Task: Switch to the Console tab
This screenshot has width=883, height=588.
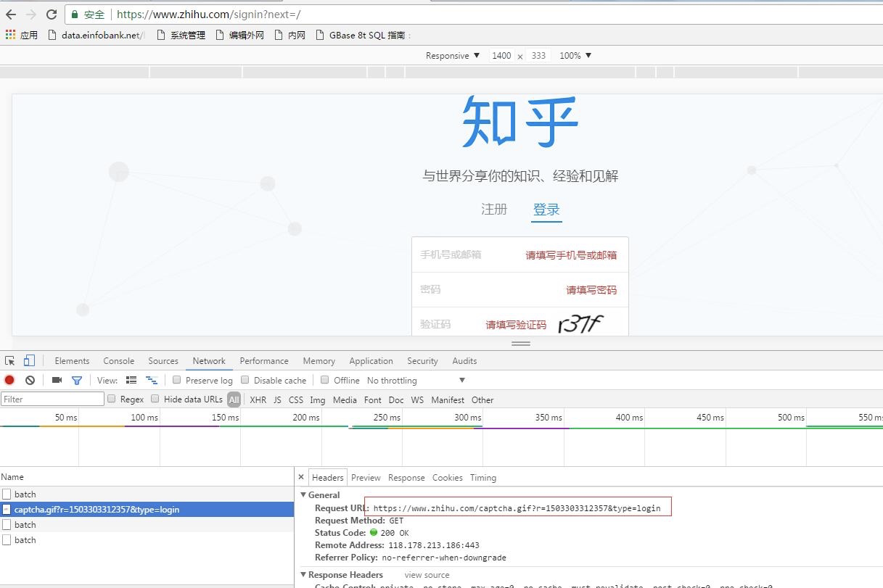Action: click(118, 361)
